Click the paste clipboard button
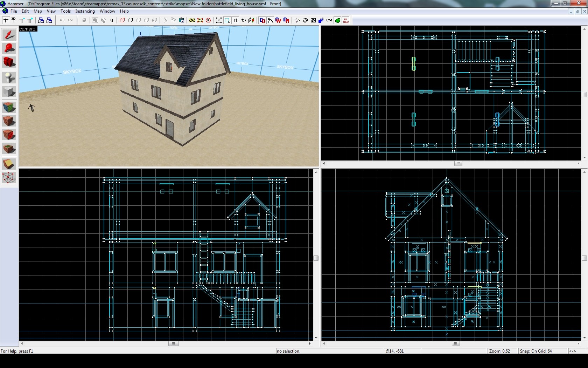 pyautogui.click(x=181, y=20)
